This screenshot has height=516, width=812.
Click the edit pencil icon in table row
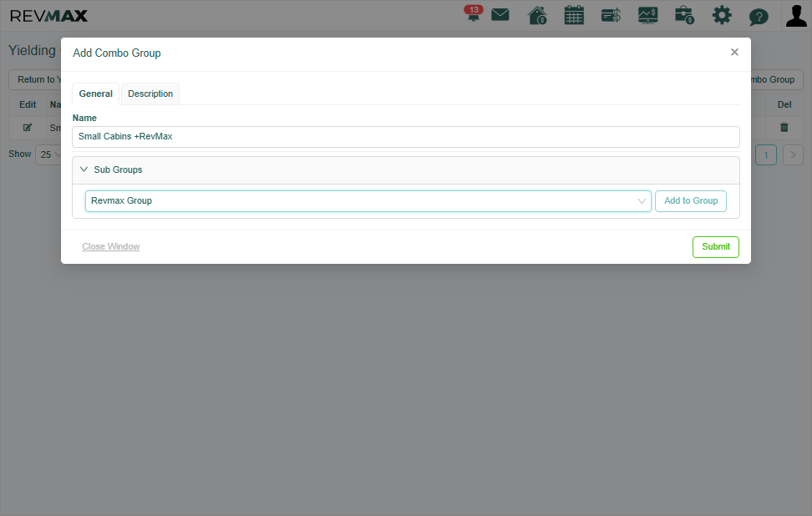tap(28, 127)
